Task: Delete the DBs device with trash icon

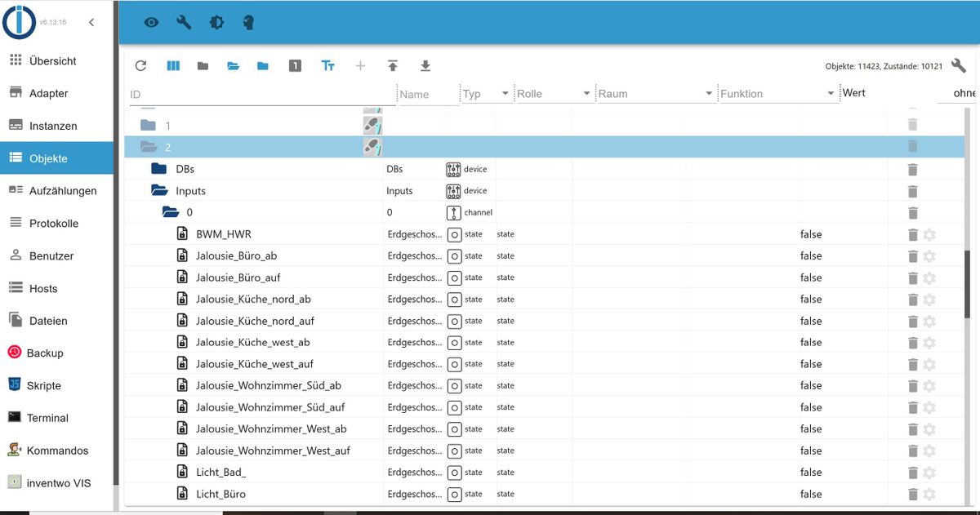Action: (x=912, y=169)
